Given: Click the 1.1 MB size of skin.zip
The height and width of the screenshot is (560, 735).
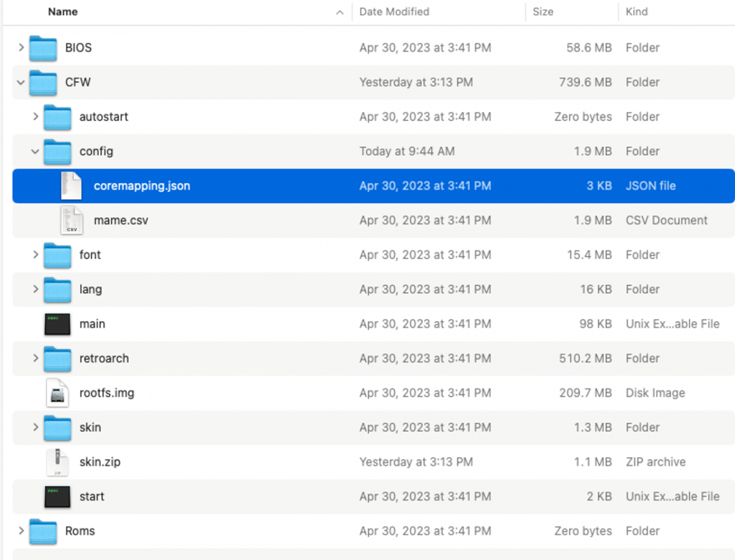Looking at the screenshot, I should pos(593,462).
